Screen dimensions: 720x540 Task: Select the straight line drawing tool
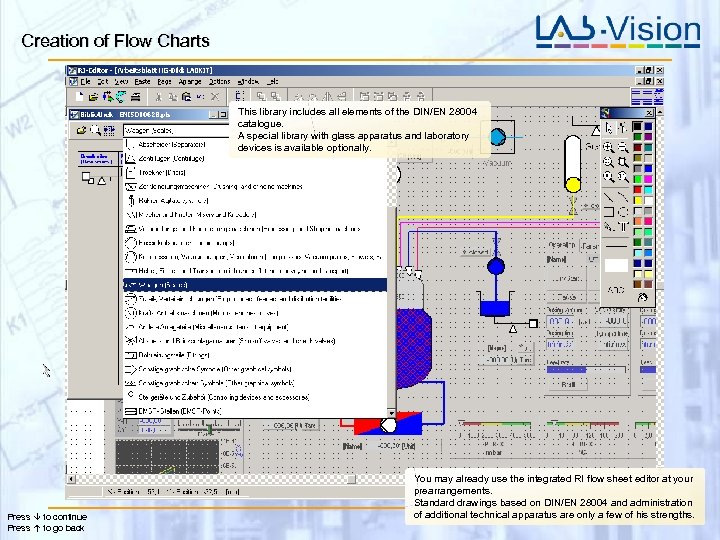(609, 197)
